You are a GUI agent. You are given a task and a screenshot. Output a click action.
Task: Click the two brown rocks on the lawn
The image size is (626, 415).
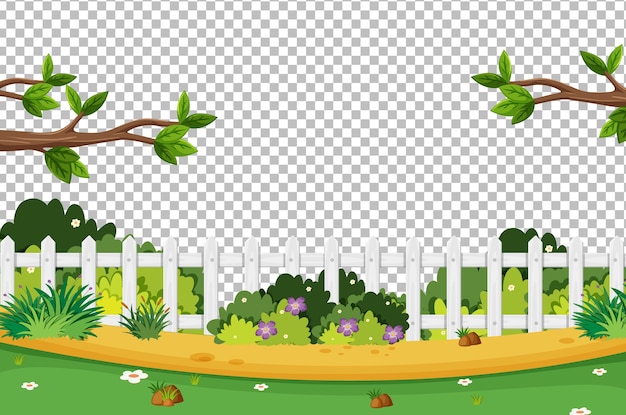coord(167,395)
